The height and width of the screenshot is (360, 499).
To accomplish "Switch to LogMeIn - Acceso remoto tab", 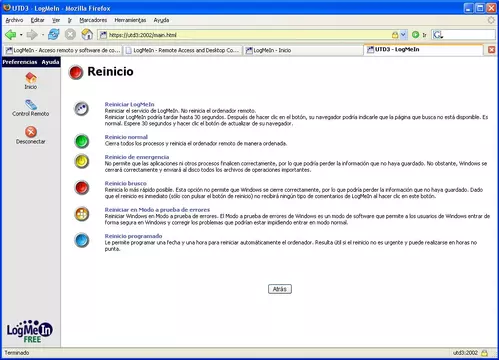I will coord(63,50).
